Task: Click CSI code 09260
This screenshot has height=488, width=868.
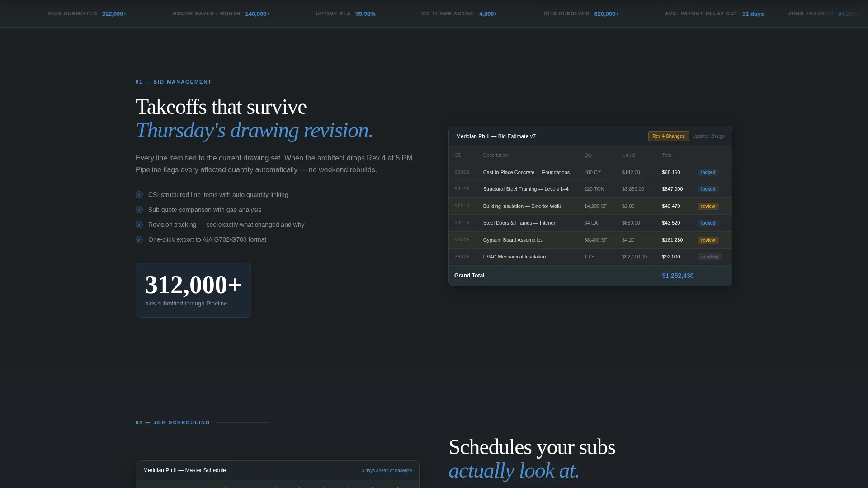Action: (462, 240)
